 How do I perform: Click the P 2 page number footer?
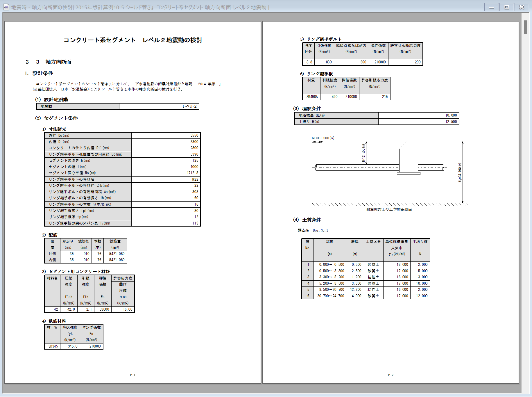[x=391, y=375]
